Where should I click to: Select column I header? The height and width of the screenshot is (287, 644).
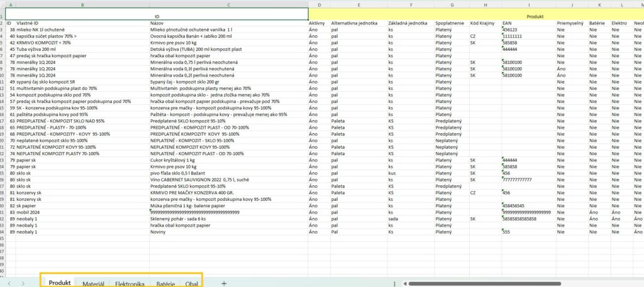(x=528, y=5)
